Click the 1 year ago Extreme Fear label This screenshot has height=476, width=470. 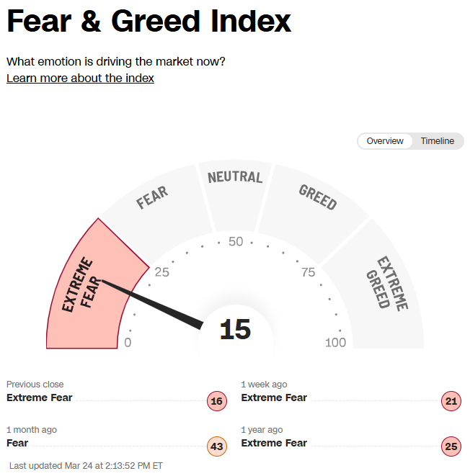click(274, 443)
